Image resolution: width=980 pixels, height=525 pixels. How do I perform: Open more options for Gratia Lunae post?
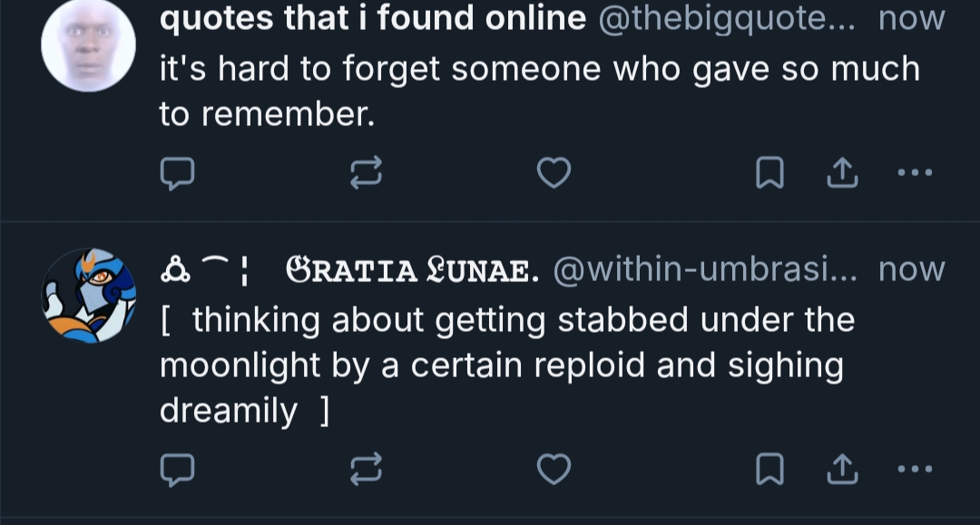[914, 469]
